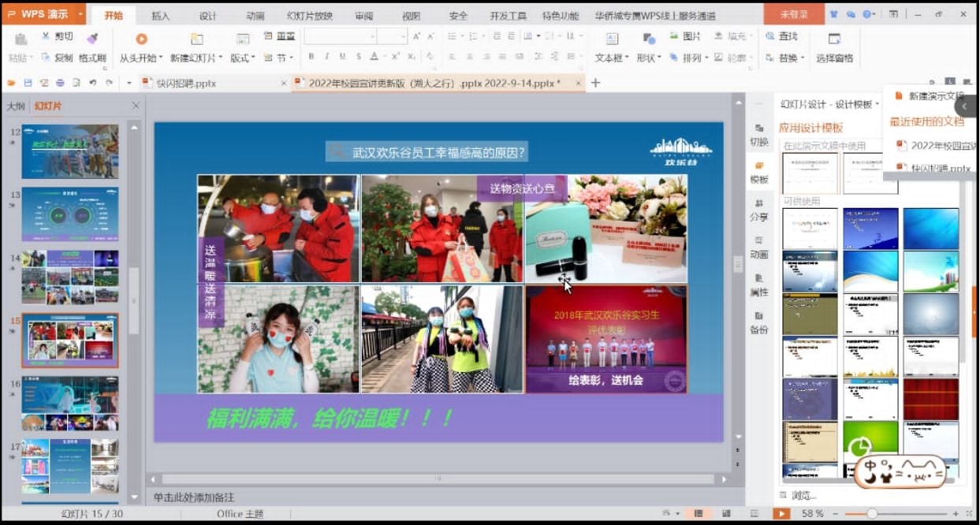The height and width of the screenshot is (525, 980).
Task: Select the green gradient design template
Action: [870, 441]
